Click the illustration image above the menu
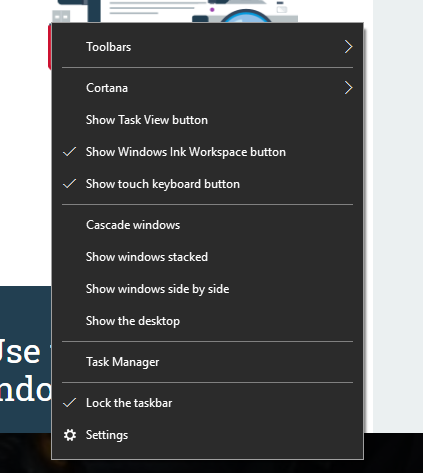The width and height of the screenshot is (423, 473). tap(175, 11)
